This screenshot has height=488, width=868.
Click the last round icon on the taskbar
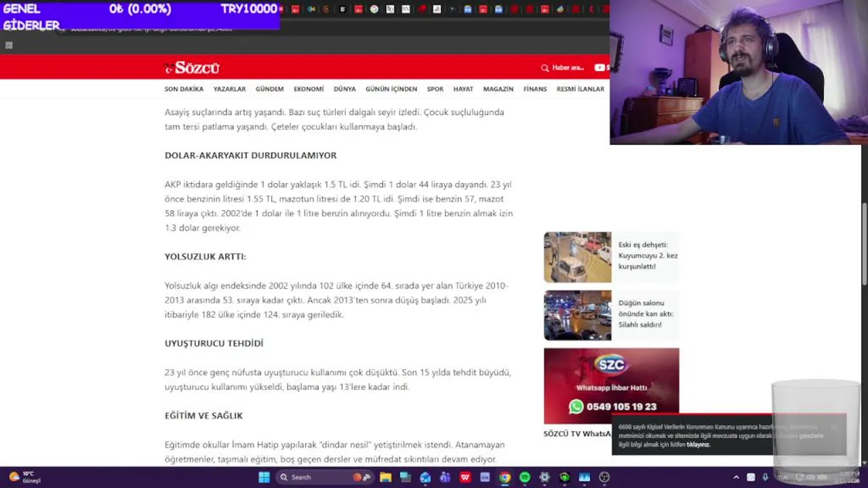pyautogui.click(x=604, y=477)
